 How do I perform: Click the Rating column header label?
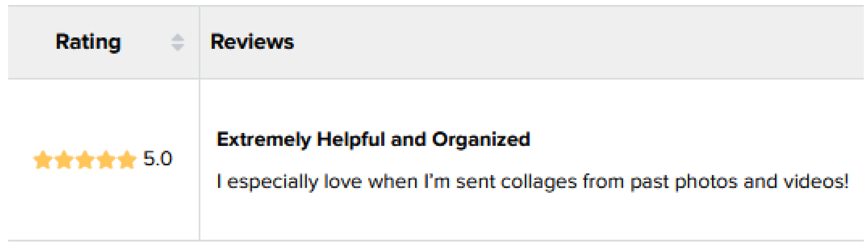click(x=88, y=42)
